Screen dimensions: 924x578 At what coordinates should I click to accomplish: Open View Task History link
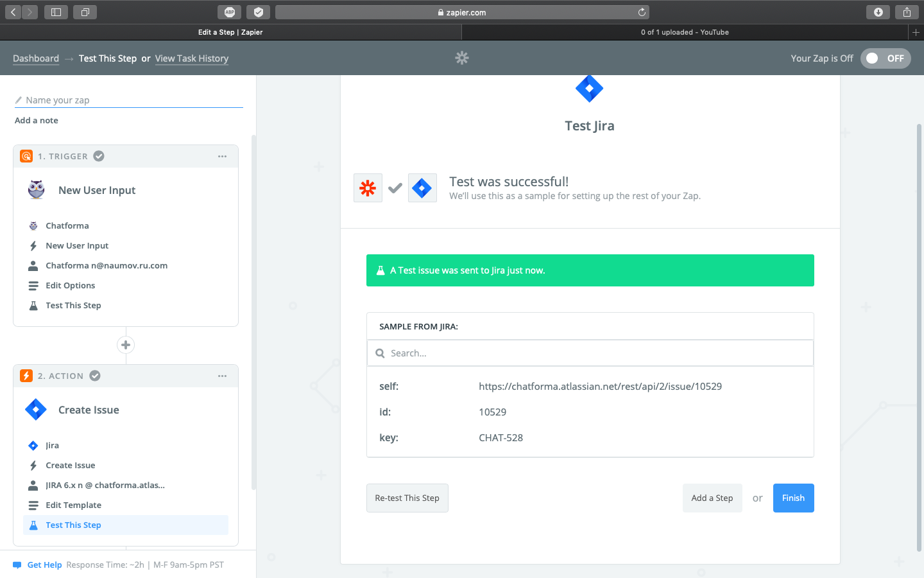point(192,58)
